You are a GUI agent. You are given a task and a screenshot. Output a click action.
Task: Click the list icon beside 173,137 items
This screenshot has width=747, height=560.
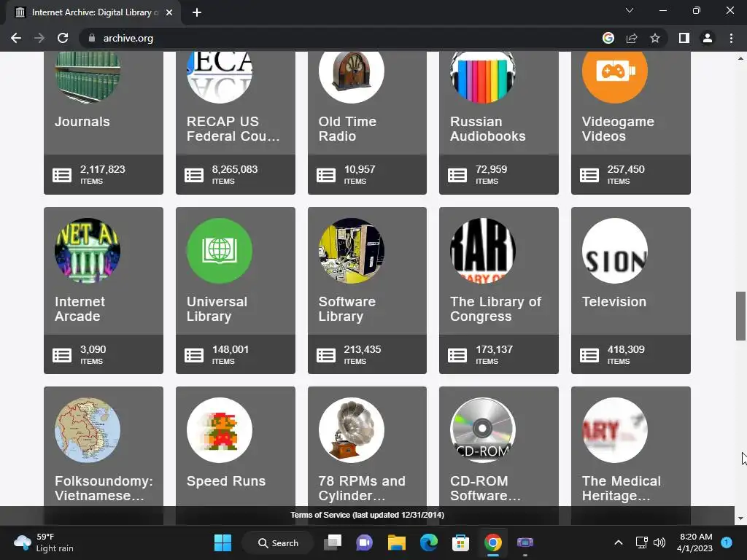coord(457,355)
